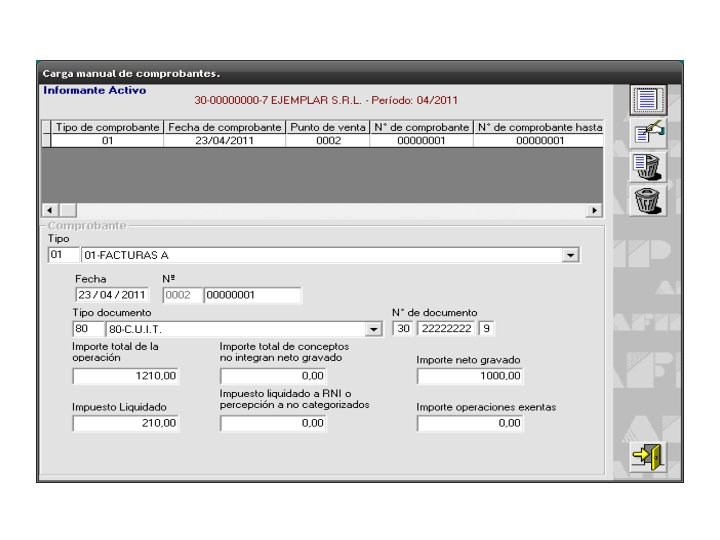Image resolution: width=720 pixels, height=540 pixels.
Task: Click the horizontal scrollbar thumb in grid
Action: [68, 210]
